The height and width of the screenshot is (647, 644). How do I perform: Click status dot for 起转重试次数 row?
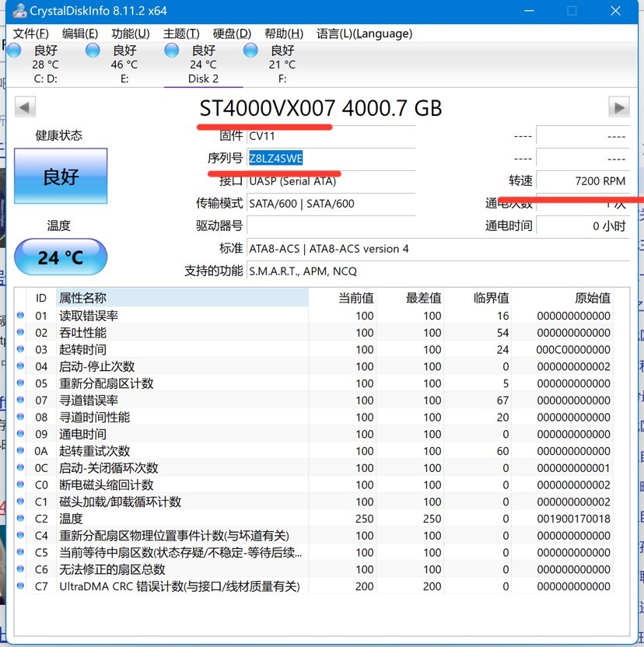click(x=20, y=451)
